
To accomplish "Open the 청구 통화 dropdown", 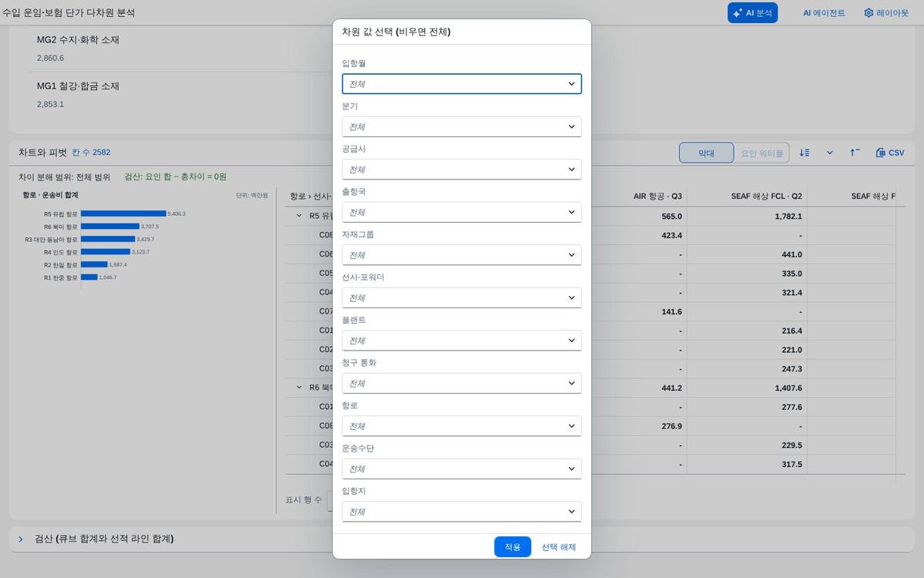I will (x=462, y=383).
